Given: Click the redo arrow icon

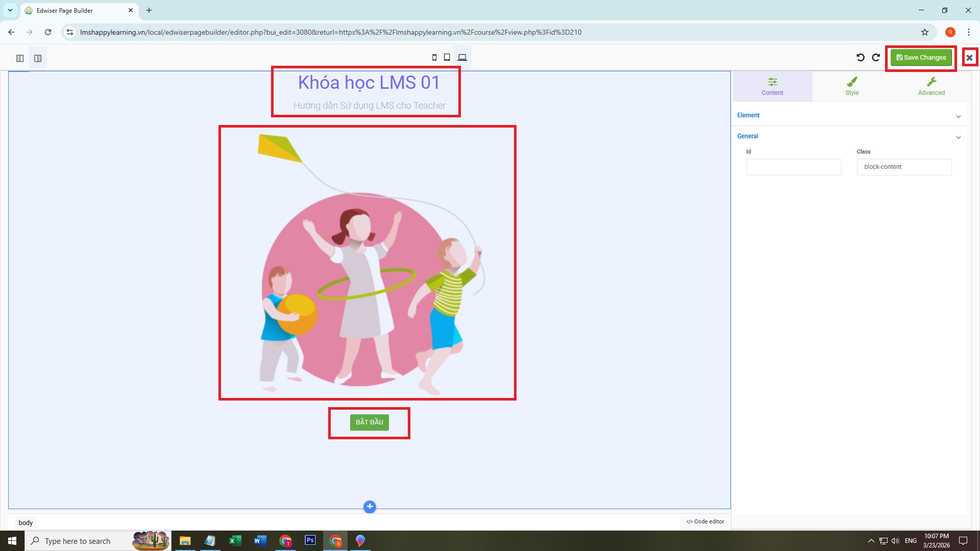Looking at the screenshot, I should [x=876, y=58].
